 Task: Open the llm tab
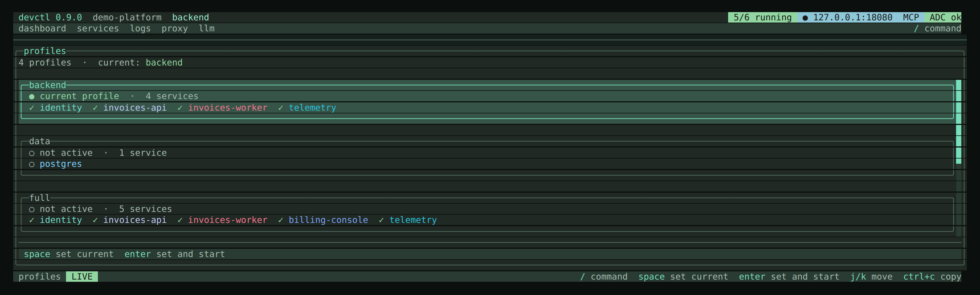click(x=207, y=29)
